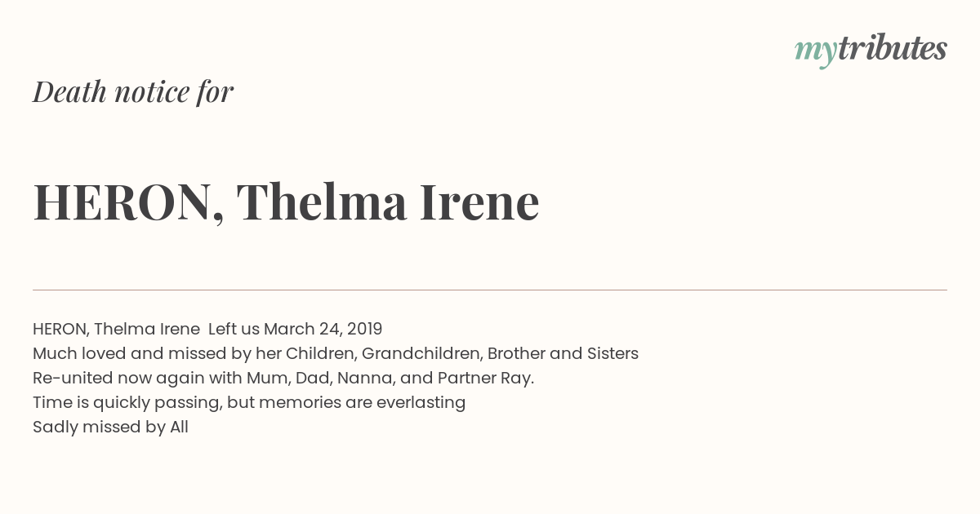Click 'March 24, 2019' date text
The height and width of the screenshot is (514, 980).
coord(323,329)
